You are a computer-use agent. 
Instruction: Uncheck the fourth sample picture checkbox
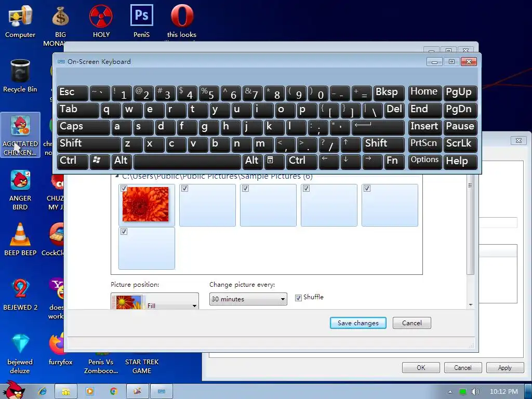[x=306, y=188]
